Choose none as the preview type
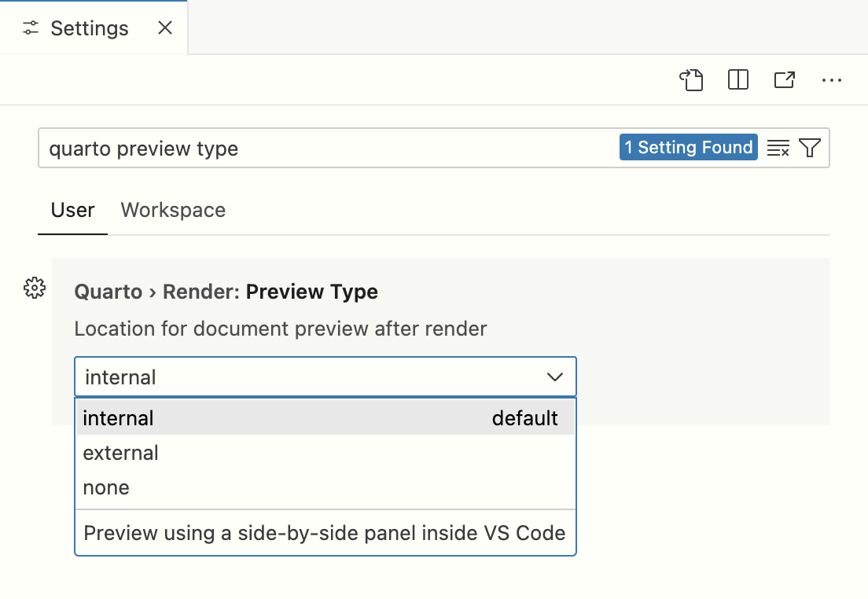 tap(105, 487)
